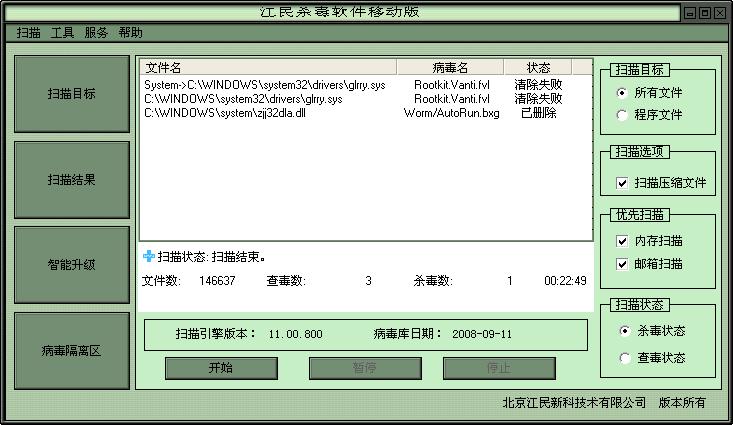Open the 服务 menu
The height and width of the screenshot is (425, 733).
[96, 33]
